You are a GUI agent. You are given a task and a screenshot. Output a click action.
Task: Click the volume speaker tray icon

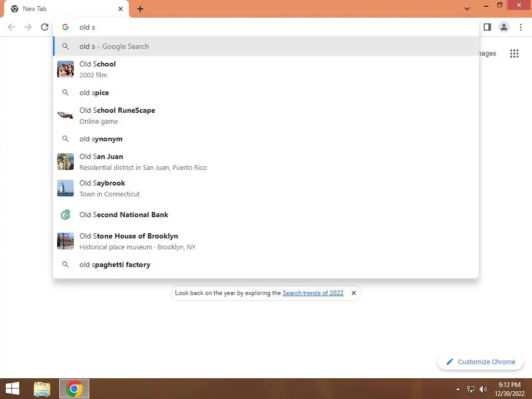pyautogui.click(x=483, y=389)
